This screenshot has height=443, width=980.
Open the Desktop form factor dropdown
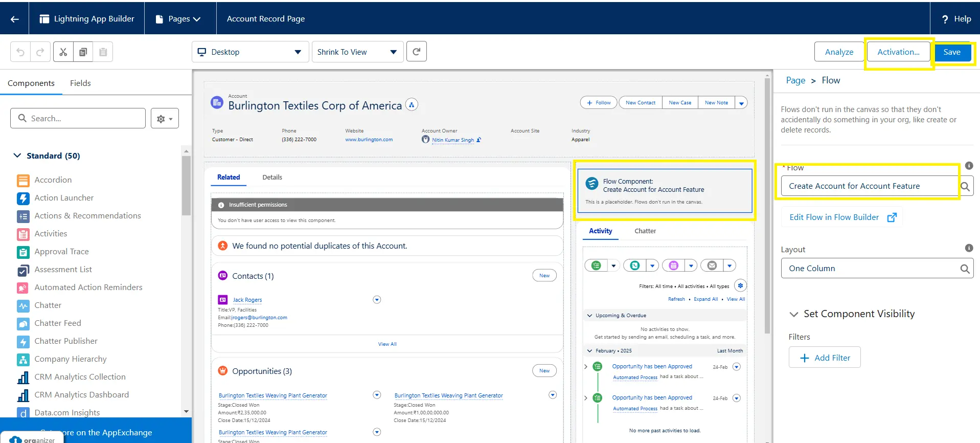[x=250, y=52]
